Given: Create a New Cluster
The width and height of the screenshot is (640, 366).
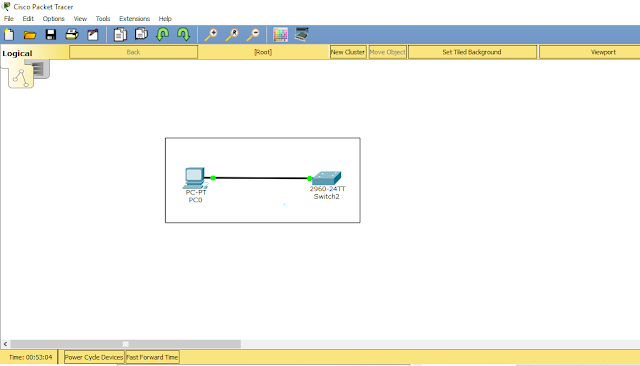Looking at the screenshot, I should [x=348, y=52].
